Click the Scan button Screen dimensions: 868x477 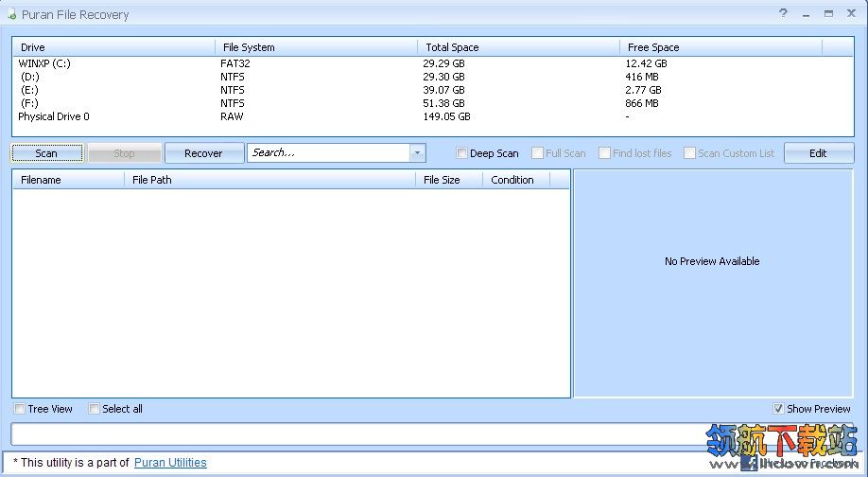[47, 153]
